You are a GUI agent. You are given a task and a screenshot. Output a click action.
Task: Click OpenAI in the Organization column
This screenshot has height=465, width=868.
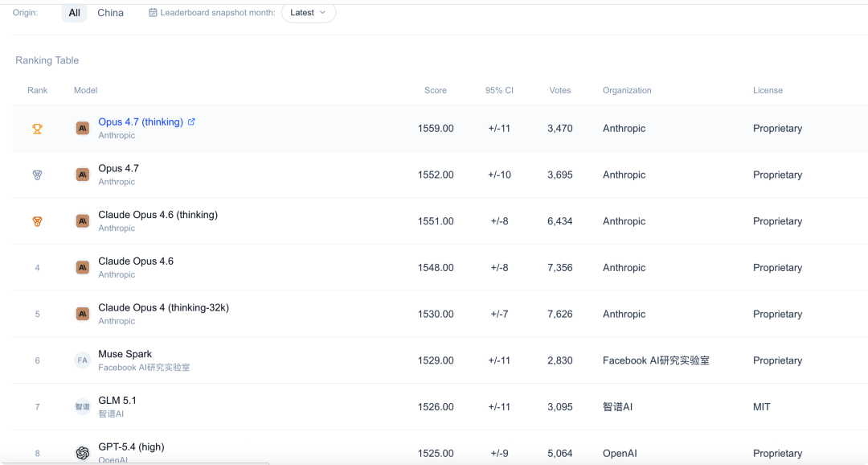point(620,454)
